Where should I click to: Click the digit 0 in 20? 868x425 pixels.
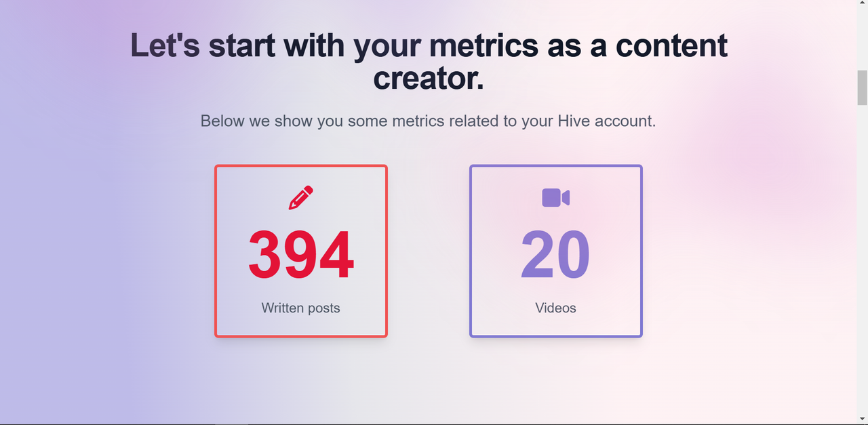[574, 256]
